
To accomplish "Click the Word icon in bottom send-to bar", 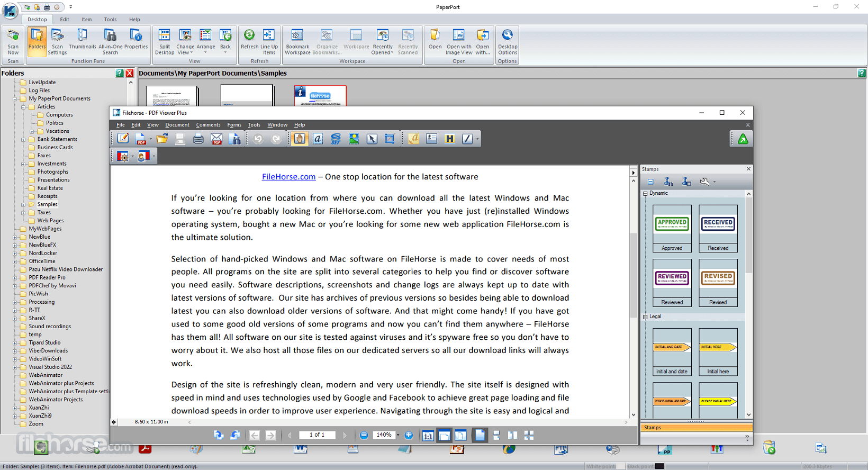I will 301,449.
